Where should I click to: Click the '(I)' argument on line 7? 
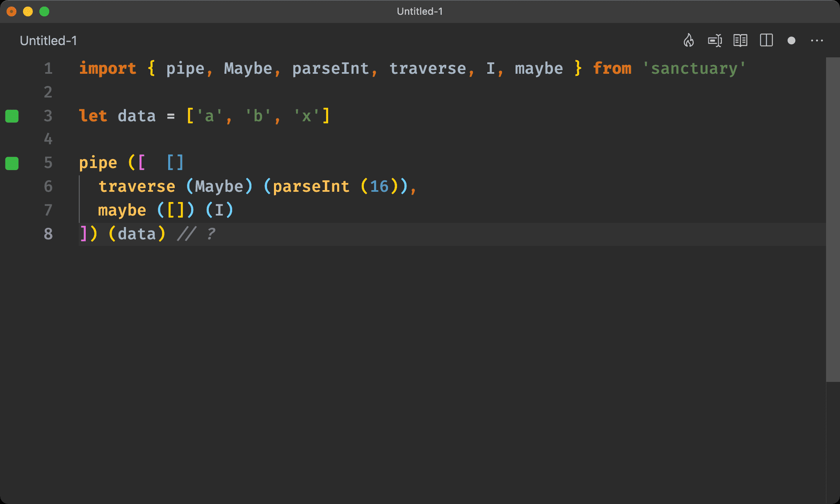coord(219,210)
